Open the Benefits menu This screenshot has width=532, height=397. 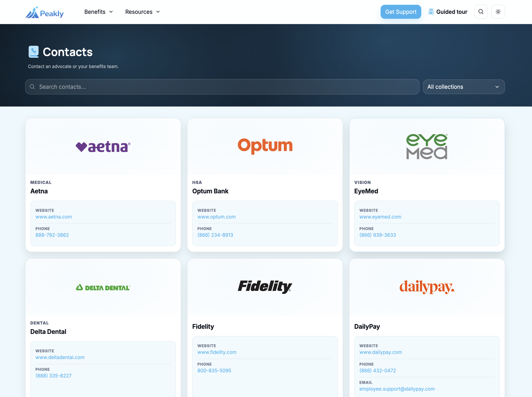99,12
